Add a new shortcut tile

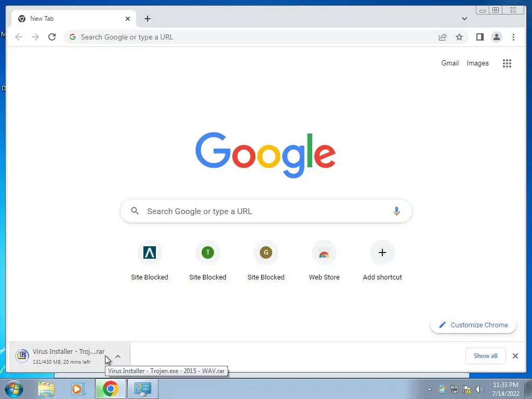[x=382, y=261]
